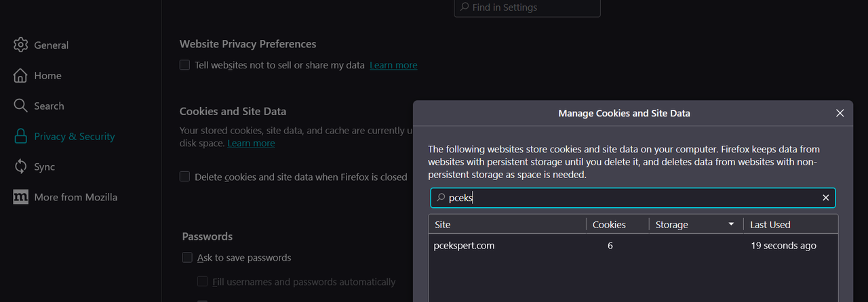The width and height of the screenshot is (868, 302).
Task: Open More from Mozilla section
Action: pos(75,198)
